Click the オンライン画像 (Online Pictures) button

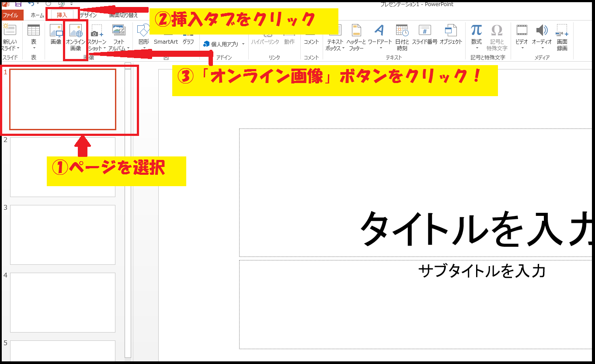coord(76,38)
